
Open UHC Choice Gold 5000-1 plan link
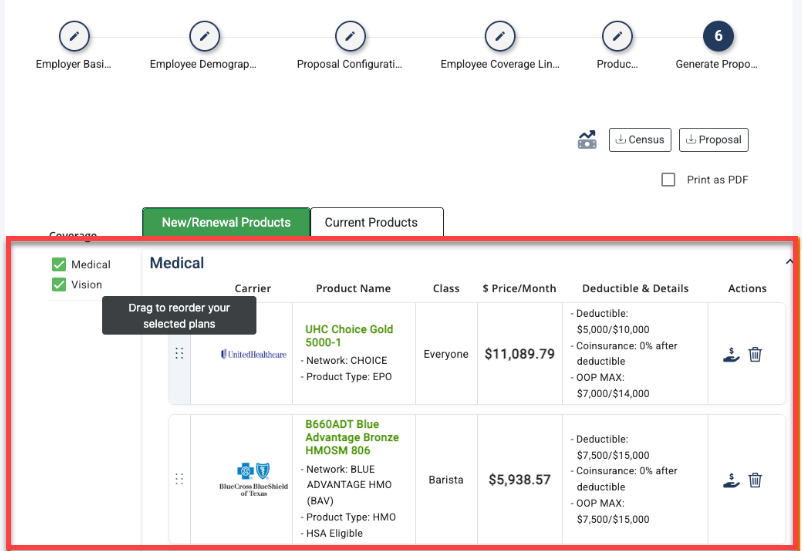[349, 336]
